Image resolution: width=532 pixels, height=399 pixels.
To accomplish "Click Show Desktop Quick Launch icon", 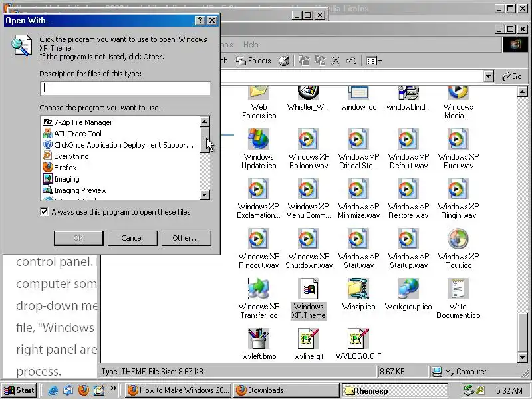I will [98, 391].
